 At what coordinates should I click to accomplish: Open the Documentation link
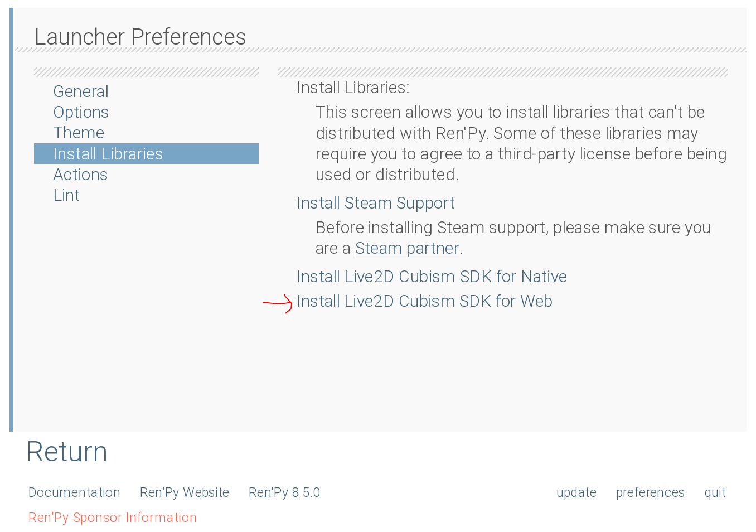point(74,492)
